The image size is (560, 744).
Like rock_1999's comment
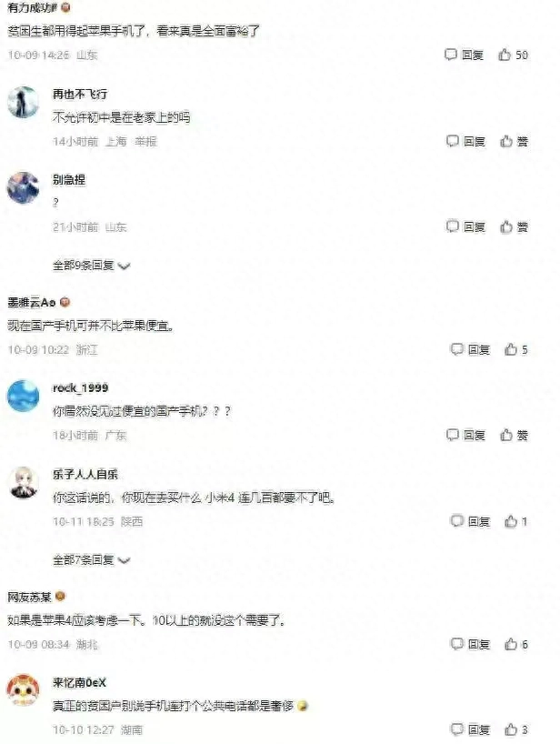click(x=514, y=435)
